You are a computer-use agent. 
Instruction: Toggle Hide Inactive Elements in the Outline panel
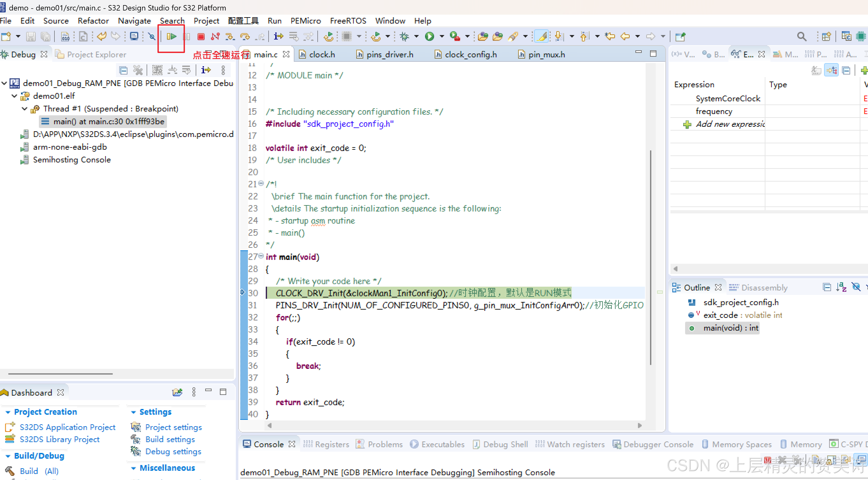click(856, 287)
